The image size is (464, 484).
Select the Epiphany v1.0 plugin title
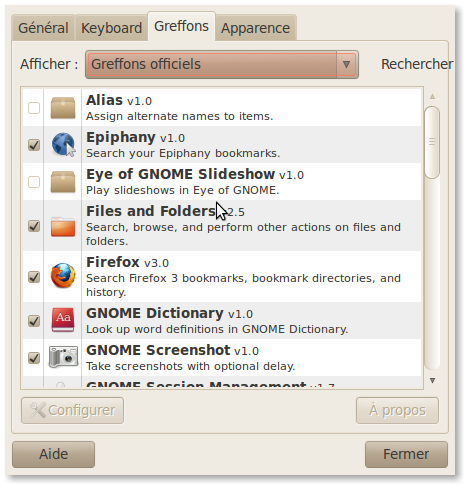tap(135, 137)
